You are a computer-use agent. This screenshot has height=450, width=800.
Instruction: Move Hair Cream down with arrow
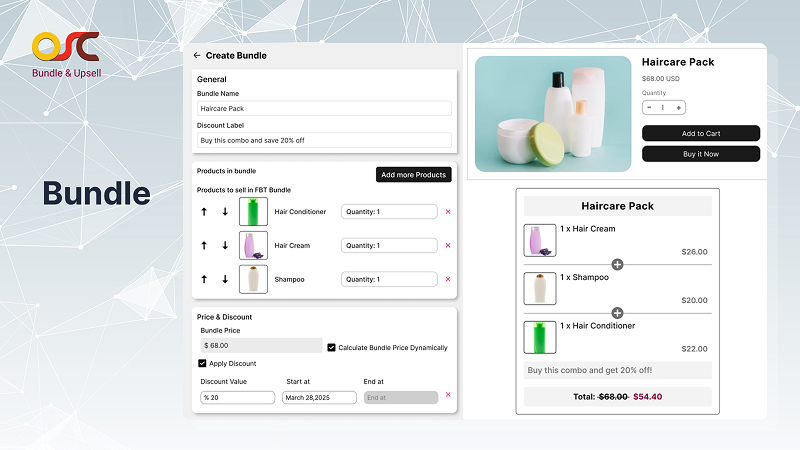pyautogui.click(x=225, y=245)
